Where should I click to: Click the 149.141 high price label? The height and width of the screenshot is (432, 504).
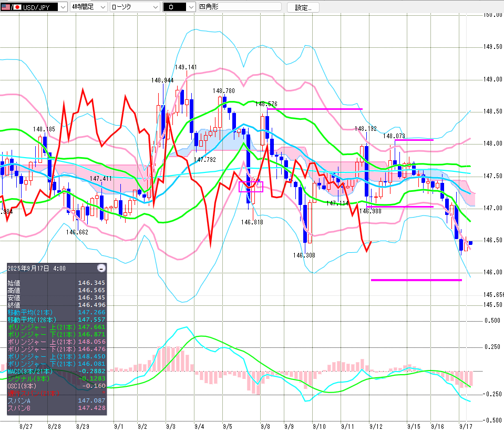tap(186, 67)
